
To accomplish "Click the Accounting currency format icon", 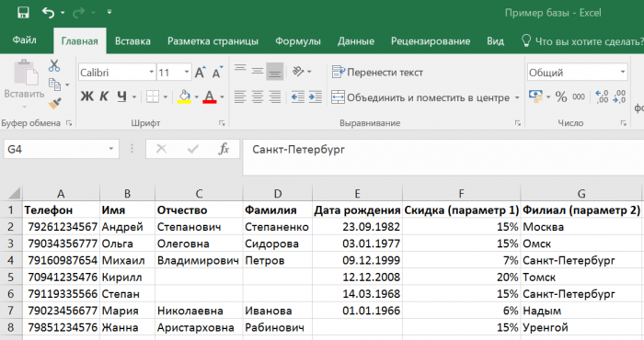I will [x=535, y=96].
